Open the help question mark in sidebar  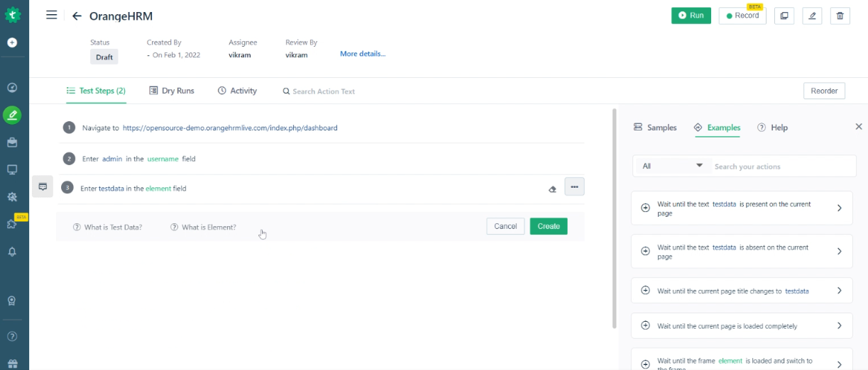pyautogui.click(x=12, y=336)
